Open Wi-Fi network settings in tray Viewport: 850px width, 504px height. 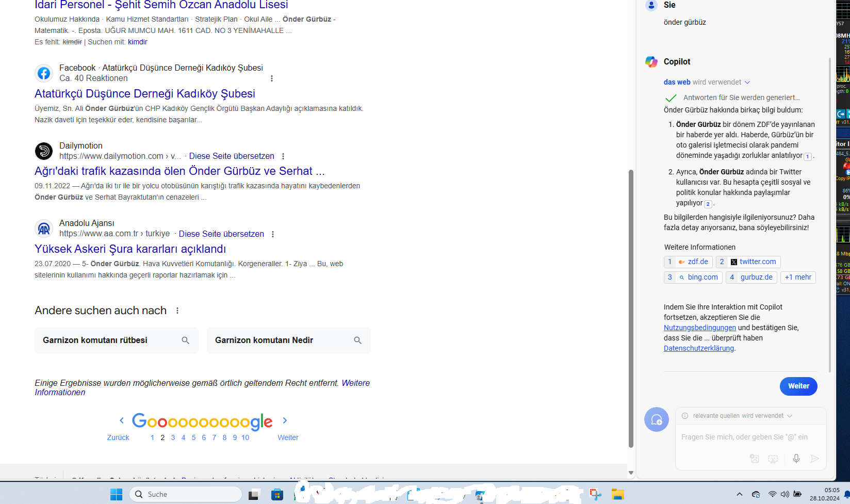(x=772, y=494)
